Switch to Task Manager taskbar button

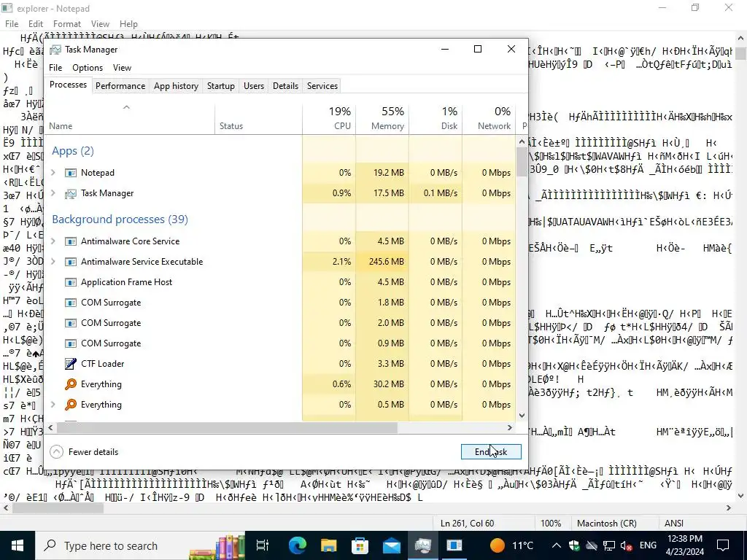pyautogui.click(x=423, y=545)
